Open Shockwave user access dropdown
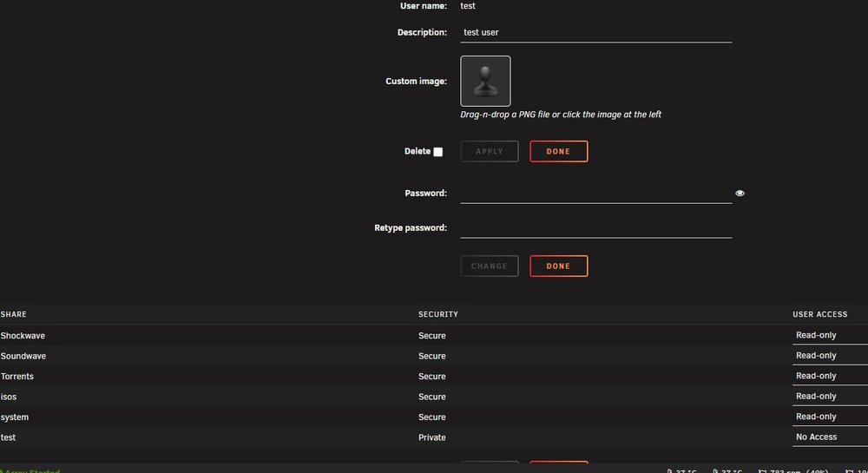This screenshot has width=868, height=473. pos(830,335)
